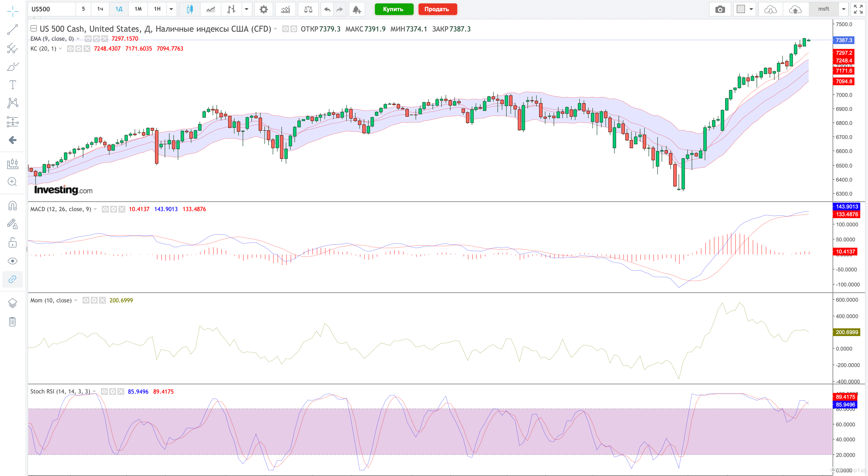Select candlestick chart style
868x476 pixels.
click(x=190, y=9)
